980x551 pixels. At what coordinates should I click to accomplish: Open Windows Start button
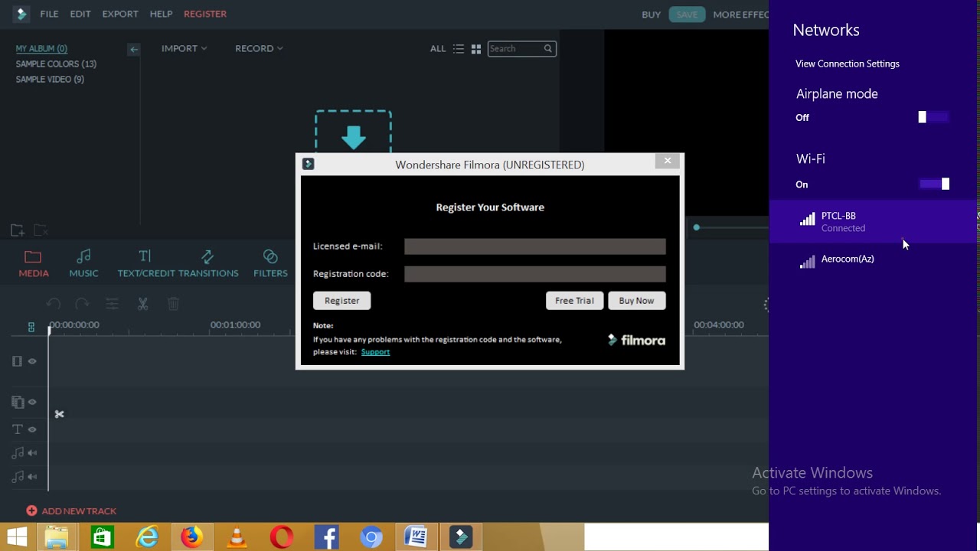pyautogui.click(x=17, y=537)
